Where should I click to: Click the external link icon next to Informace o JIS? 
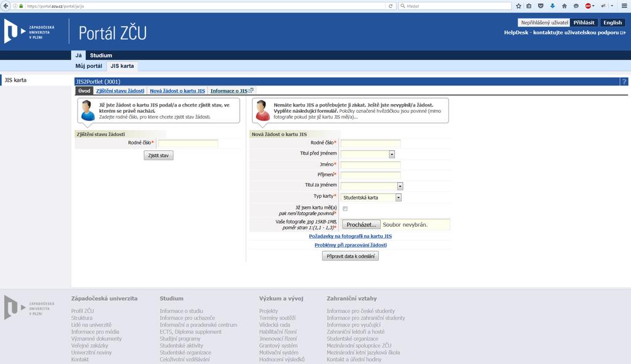click(251, 91)
